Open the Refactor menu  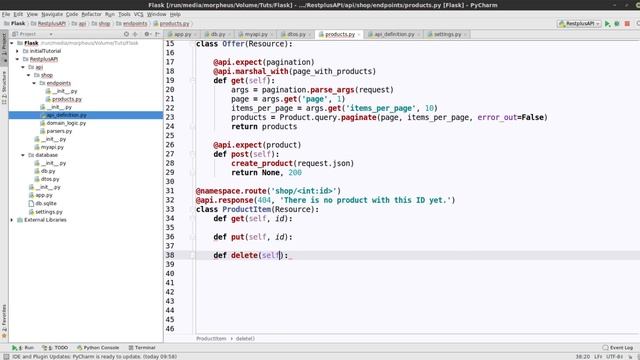[x=91, y=14]
